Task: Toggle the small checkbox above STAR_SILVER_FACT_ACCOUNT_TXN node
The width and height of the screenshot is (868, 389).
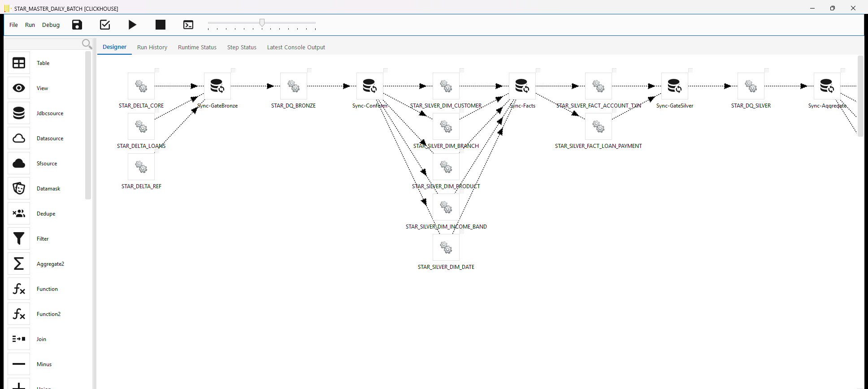Action: (614, 70)
